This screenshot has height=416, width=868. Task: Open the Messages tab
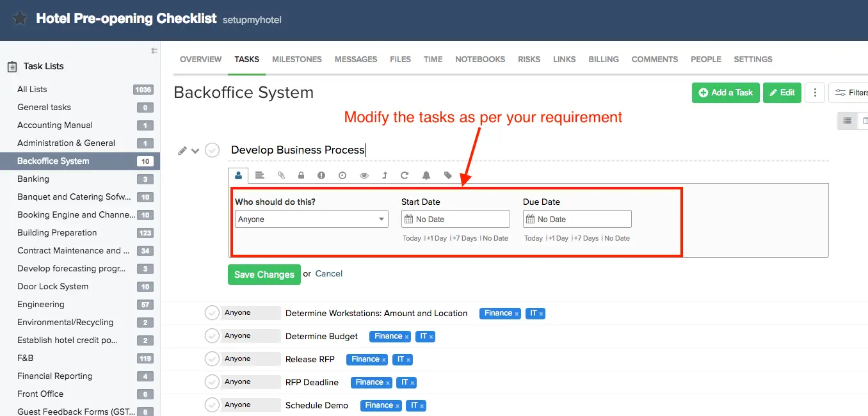[356, 59]
